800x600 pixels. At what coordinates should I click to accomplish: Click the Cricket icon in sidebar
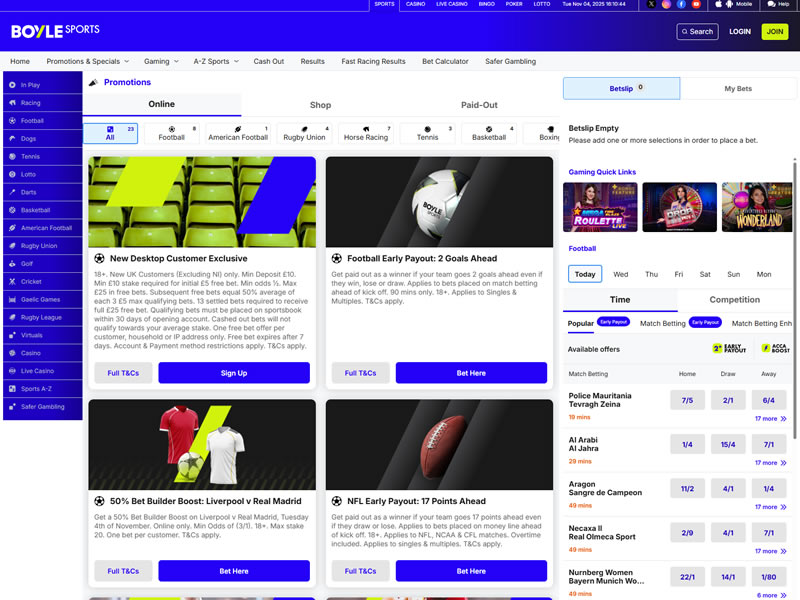[x=13, y=281]
